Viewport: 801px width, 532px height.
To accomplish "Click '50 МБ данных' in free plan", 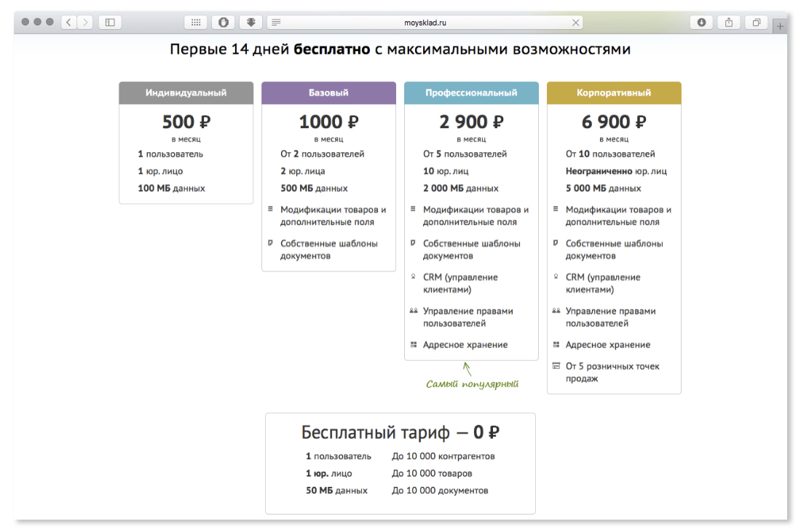I will click(x=336, y=491).
